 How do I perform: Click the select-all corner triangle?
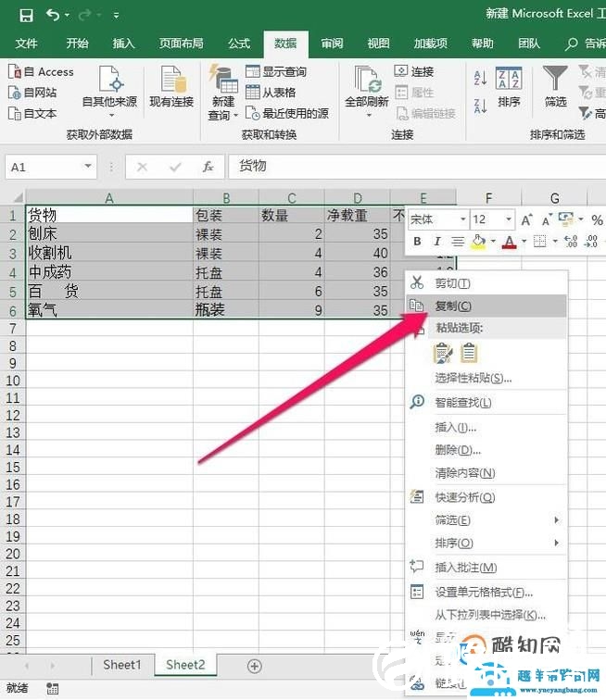coord(17,198)
